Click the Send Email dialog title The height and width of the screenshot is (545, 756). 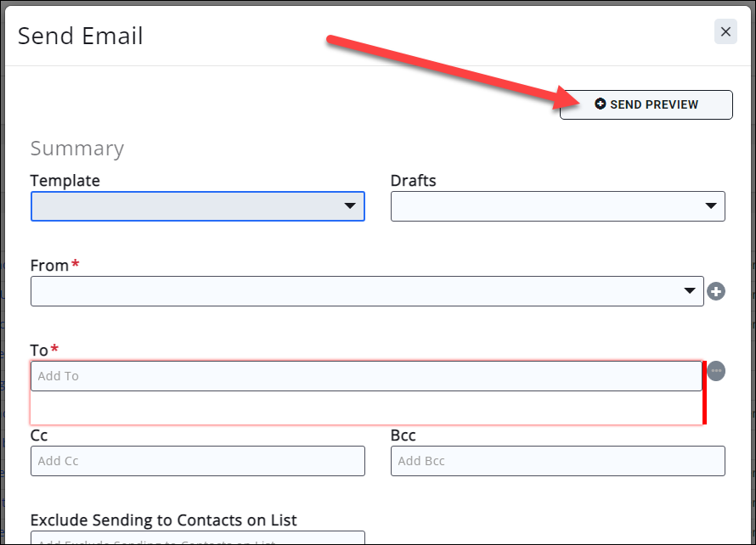81,36
